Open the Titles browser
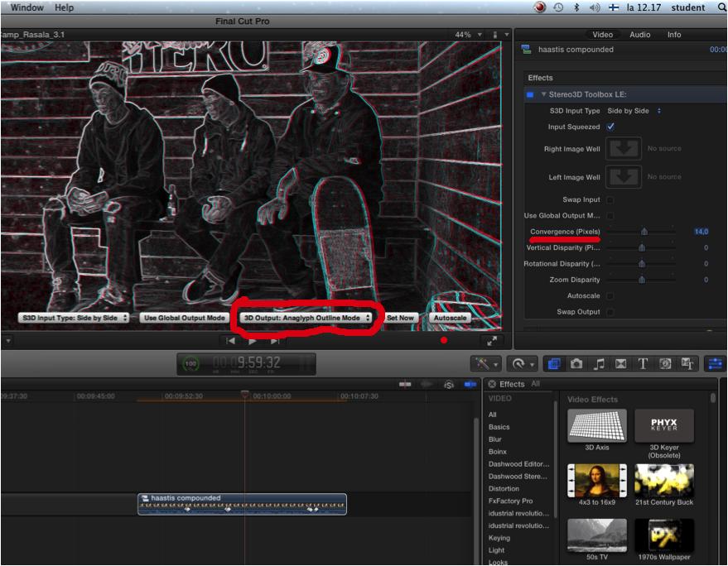Screen dimensions: 728x566 [643, 364]
